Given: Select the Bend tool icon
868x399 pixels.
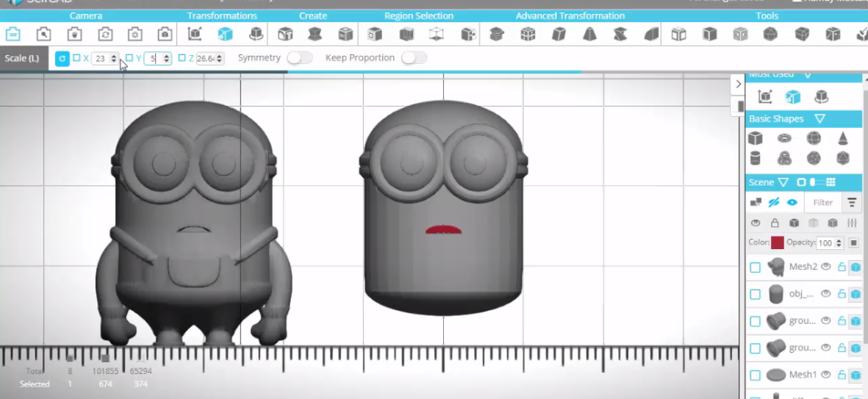Looking at the screenshot, I should [651, 35].
